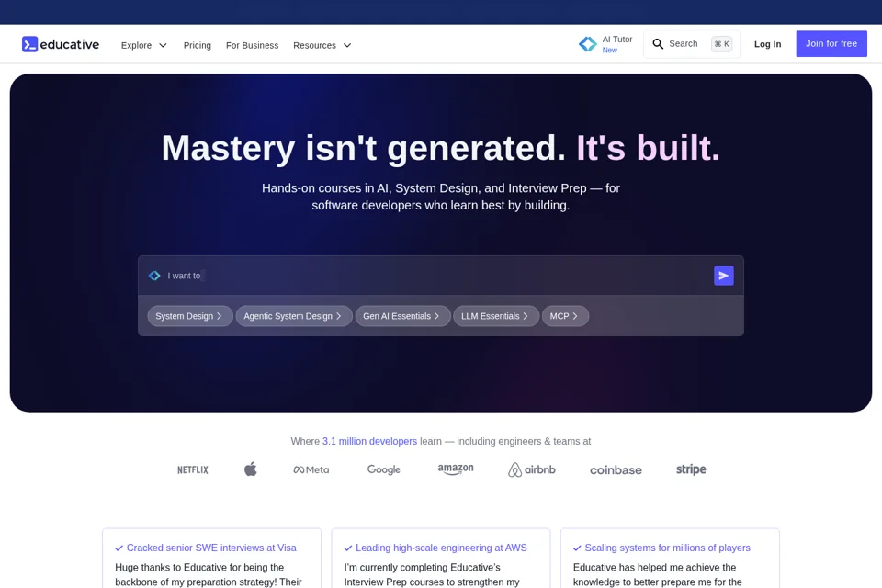Open the AI Tutor diamond icon
This screenshot has height=588, width=882.
pos(588,44)
